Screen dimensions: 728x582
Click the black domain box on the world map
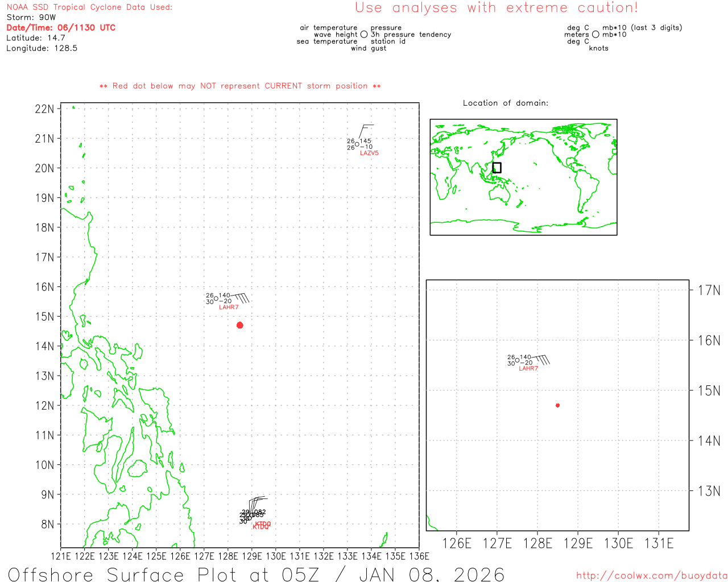(497, 168)
